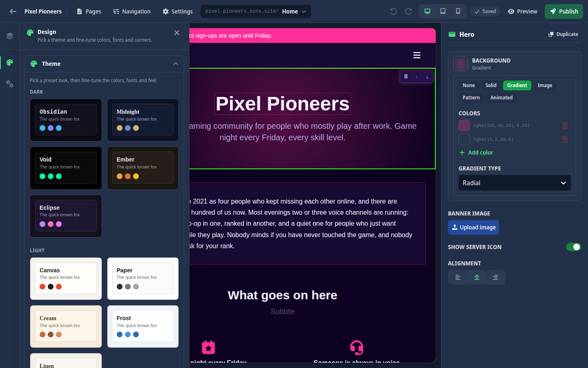The image size is (588, 368).
Task: Collapse the Theme section
Action: pyautogui.click(x=104, y=64)
